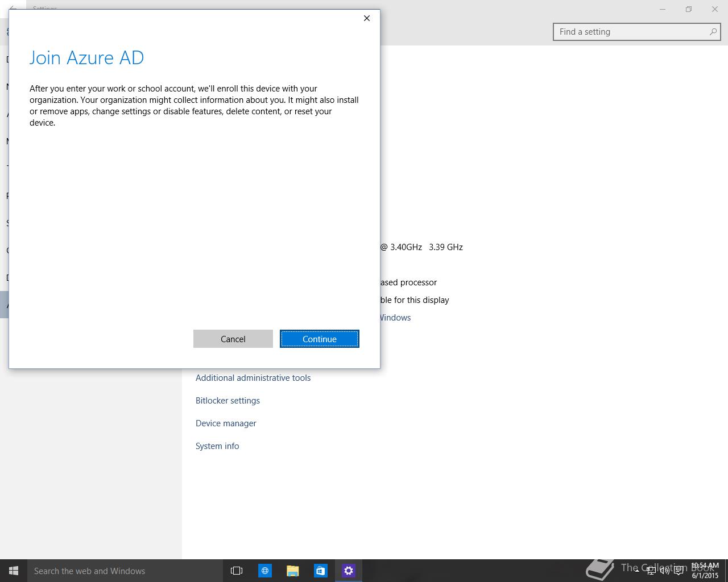Open the Store app on the taskbar
The height and width of the screenshot is (582, 728).
(x=321, y=571)
